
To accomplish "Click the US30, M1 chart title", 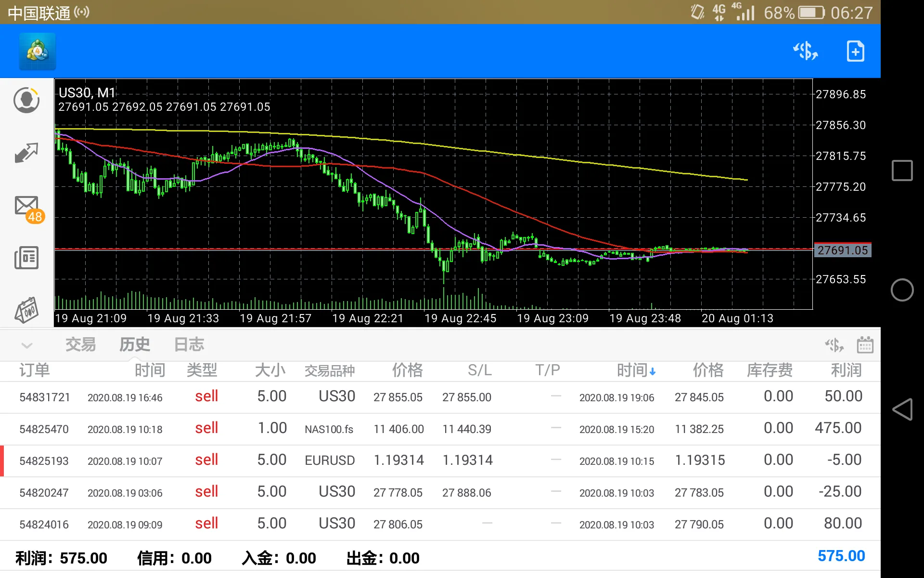I will [x=87, y=92].
